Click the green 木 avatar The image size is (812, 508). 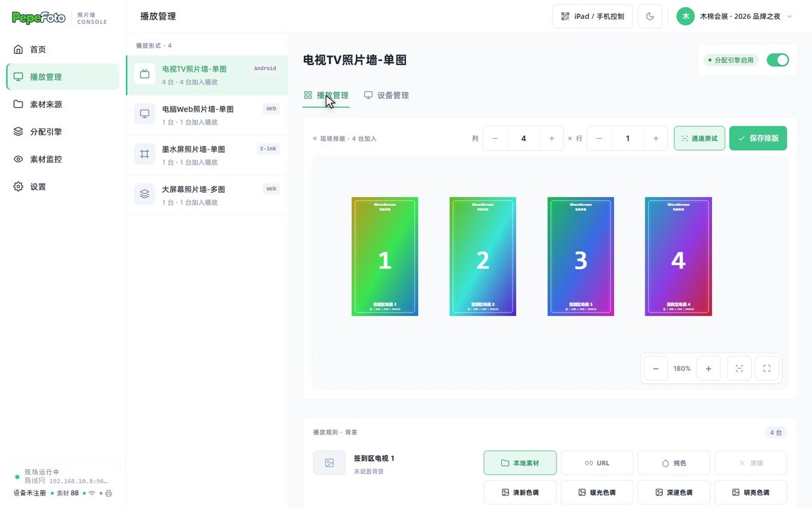(x=685, y=17)
